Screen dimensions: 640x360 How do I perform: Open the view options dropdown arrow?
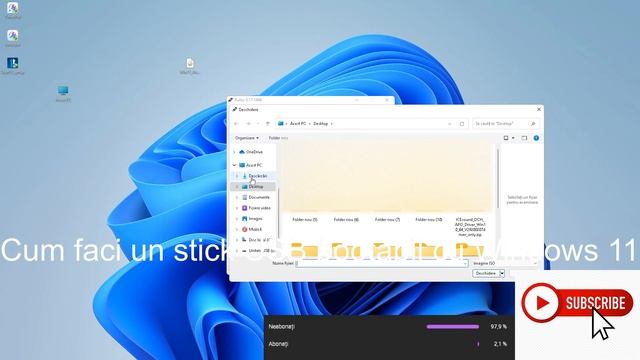(513, 138)
